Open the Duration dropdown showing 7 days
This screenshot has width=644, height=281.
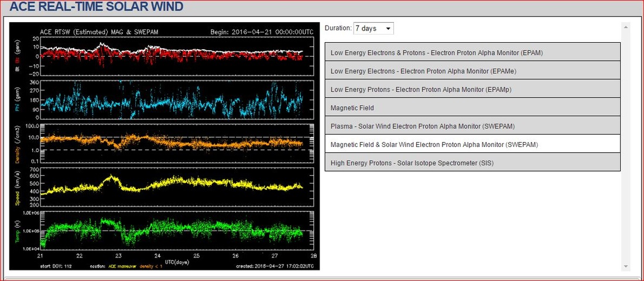tap(374, 28)
